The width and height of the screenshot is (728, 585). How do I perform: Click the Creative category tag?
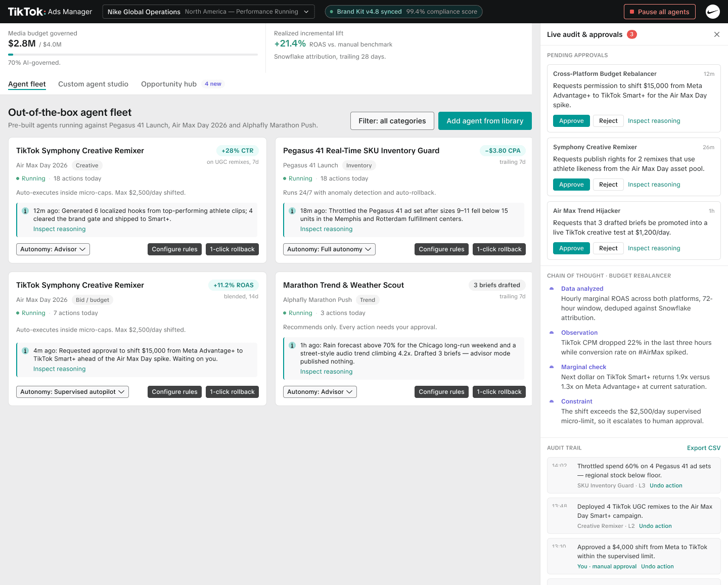click(87, 165)
